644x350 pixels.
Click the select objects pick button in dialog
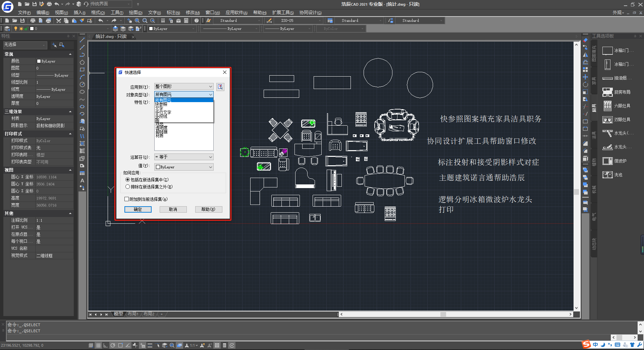pyautogui.click(x=220, y=87)
